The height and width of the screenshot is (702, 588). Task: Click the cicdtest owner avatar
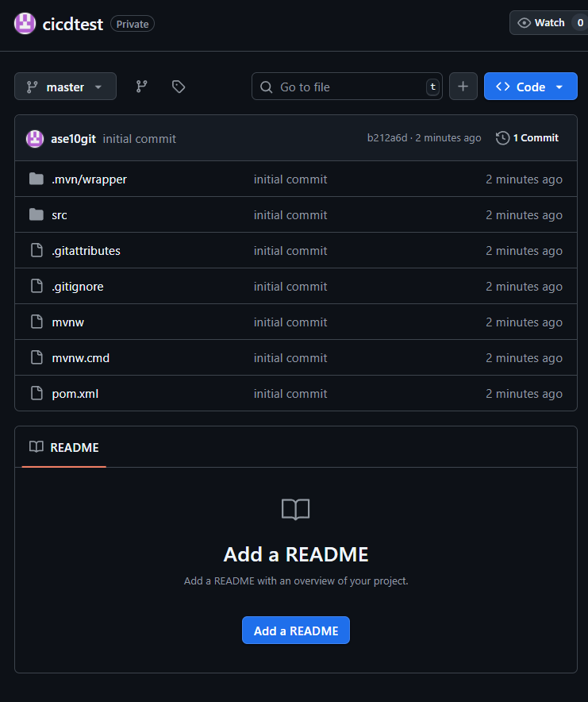click(x=25, y=24)
